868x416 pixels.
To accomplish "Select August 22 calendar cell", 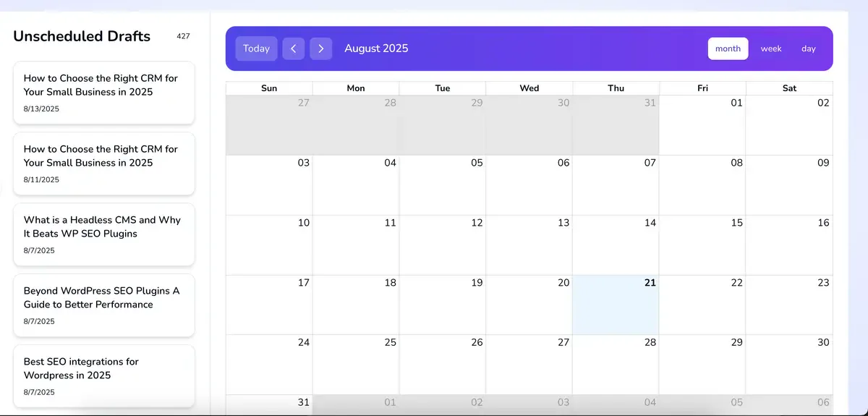I will pos(702,305).
